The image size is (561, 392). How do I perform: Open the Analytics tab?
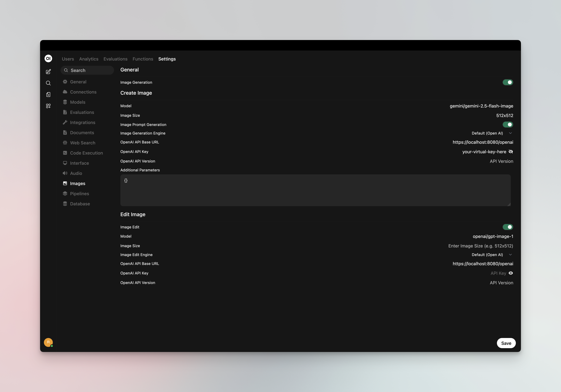click(89, 59)
